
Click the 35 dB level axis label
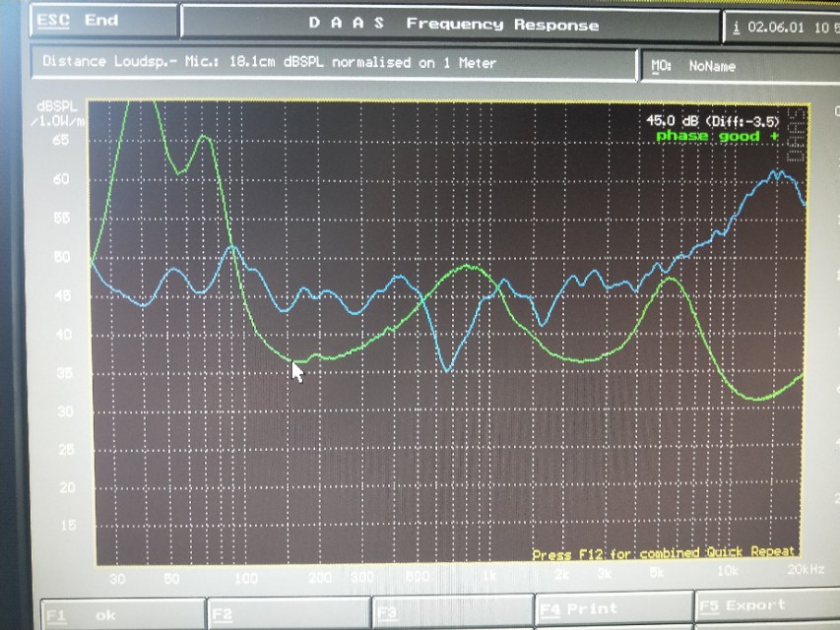coord(64,373)
